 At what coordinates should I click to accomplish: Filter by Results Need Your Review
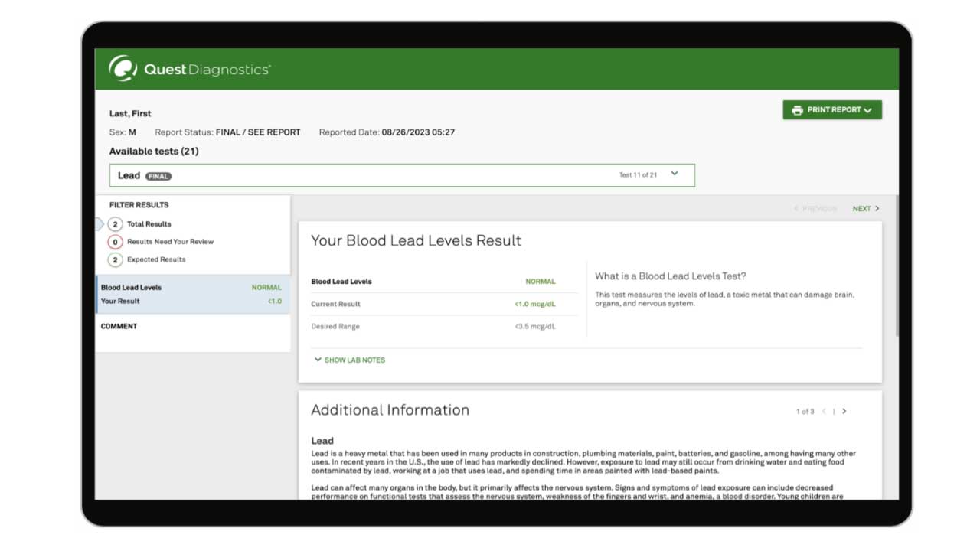[x=170, y=242]
